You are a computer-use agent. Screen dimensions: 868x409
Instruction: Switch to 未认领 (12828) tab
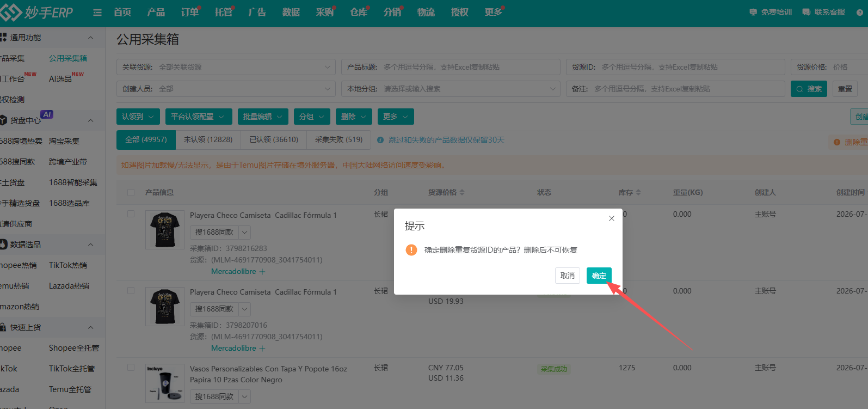208,139
